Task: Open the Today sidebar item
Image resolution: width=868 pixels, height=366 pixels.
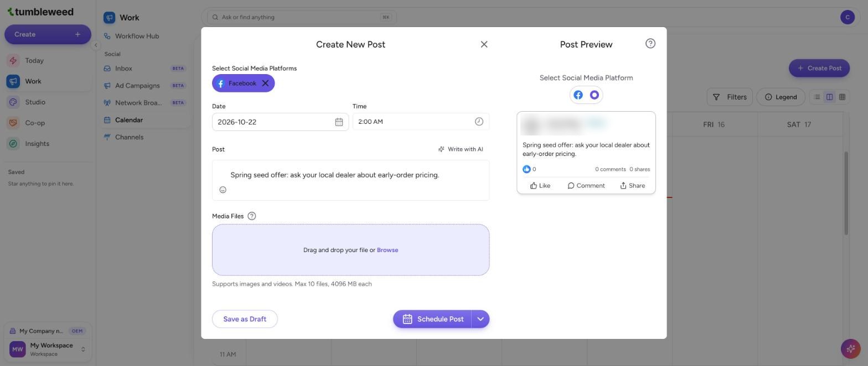Action: pyautogui.click(x=48, y=61)
